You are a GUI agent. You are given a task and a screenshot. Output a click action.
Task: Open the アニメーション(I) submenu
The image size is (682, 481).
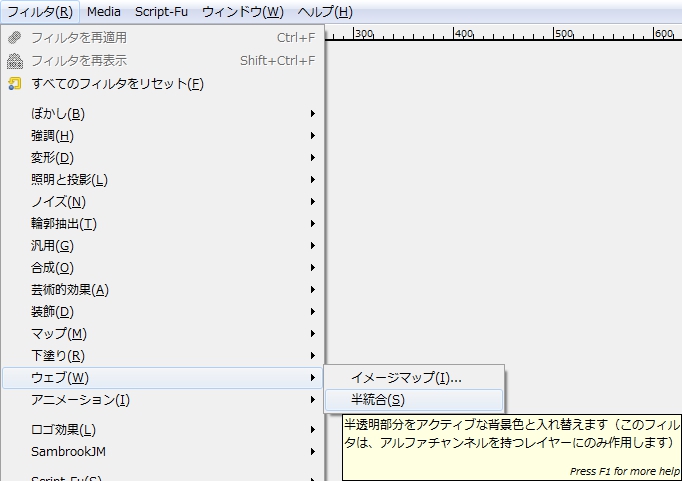(x=163, y=400)
